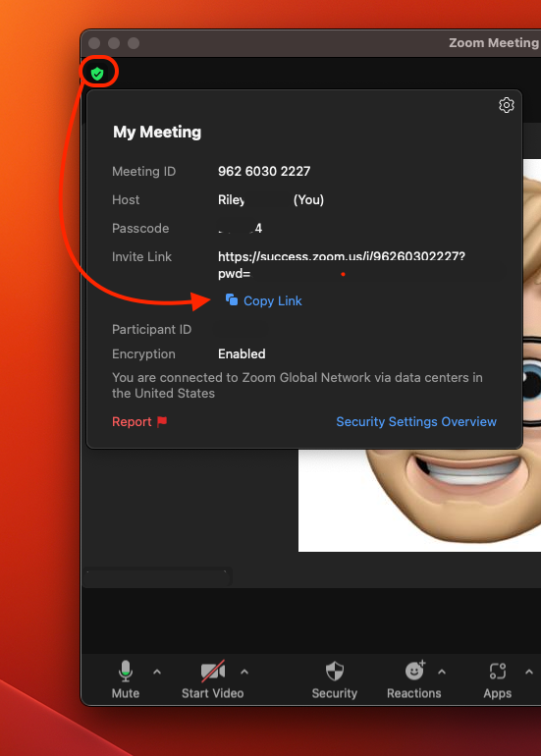The height and width of the screenshot is (756, 541).
Task: Open Security Settings Overview link
Action: click(x=416, y=421)
